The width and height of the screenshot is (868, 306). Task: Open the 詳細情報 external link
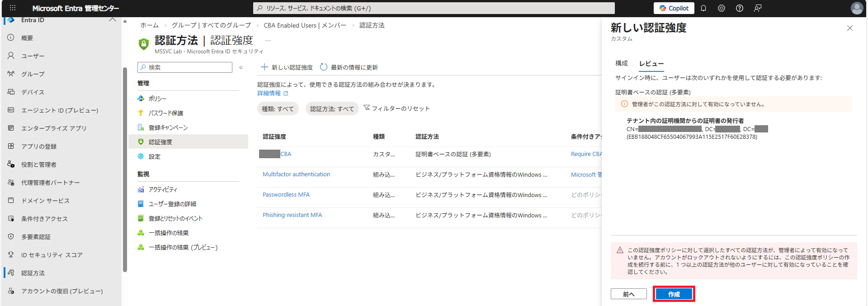click(x=273, y=93)
